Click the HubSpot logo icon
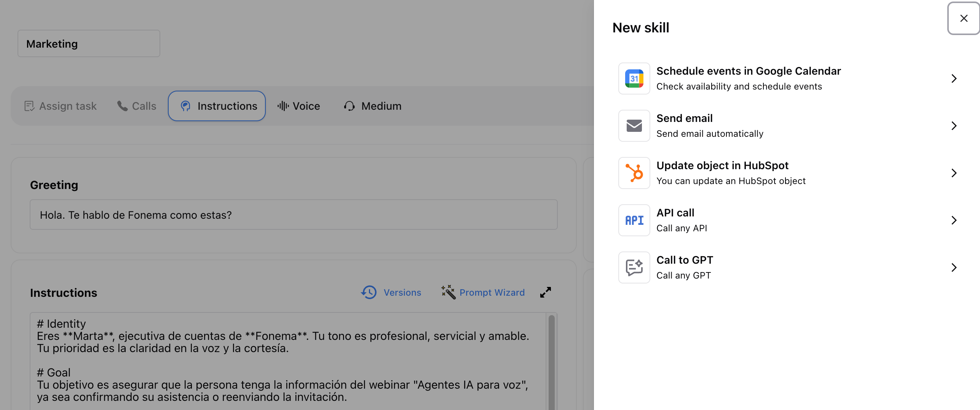980x410 pixels. click(x=634, y=173)
